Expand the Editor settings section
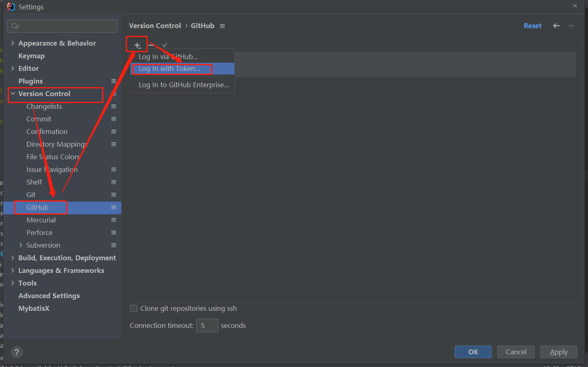This screenshot has width=588, height=367. (x=13, y=68)
